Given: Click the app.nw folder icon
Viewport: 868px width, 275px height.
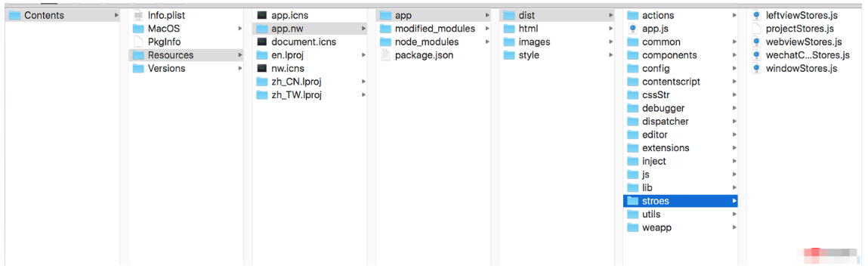Looking at the screenshot, I should pyautogui.click(x=262, y=29).
